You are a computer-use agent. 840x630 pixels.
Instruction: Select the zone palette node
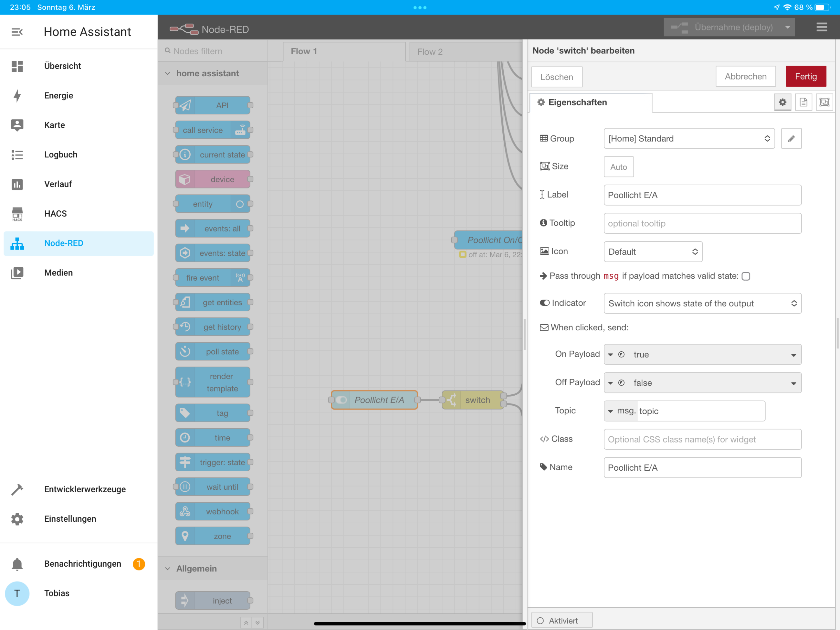click(213, 536)
